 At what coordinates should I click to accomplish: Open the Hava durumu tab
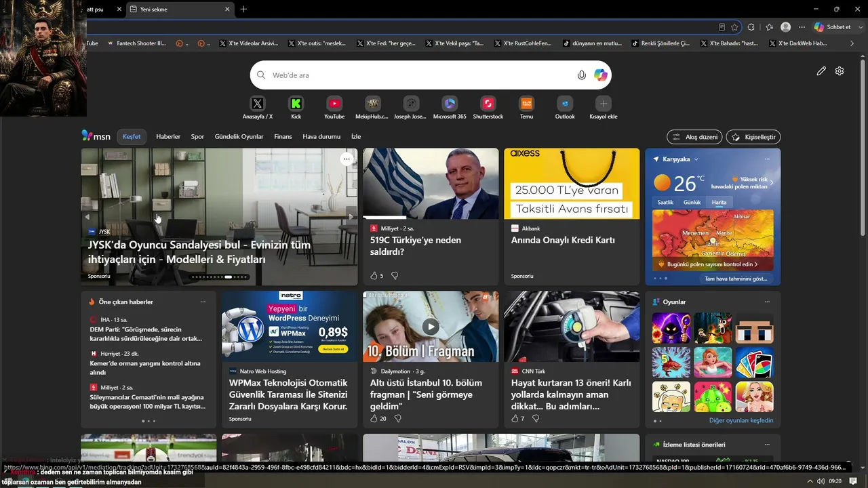(321, 137)
